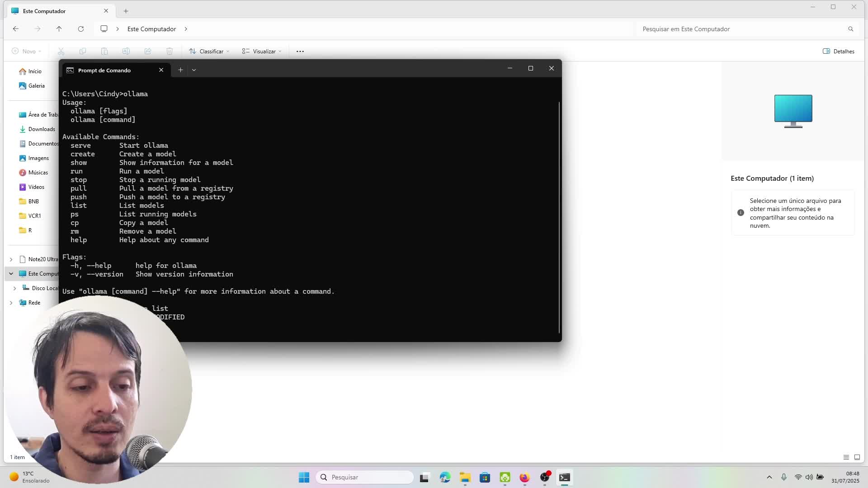
Task: Go back in File Explorer
Action: [x=16, y=29]
